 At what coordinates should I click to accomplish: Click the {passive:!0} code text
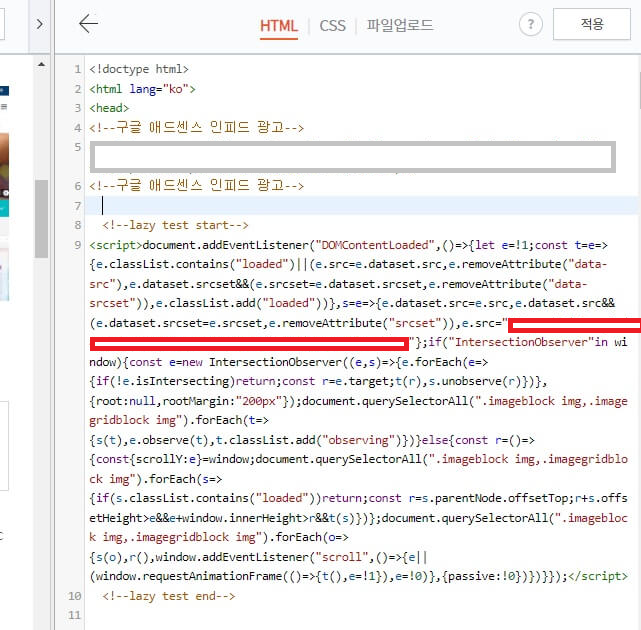pos(480,576)
